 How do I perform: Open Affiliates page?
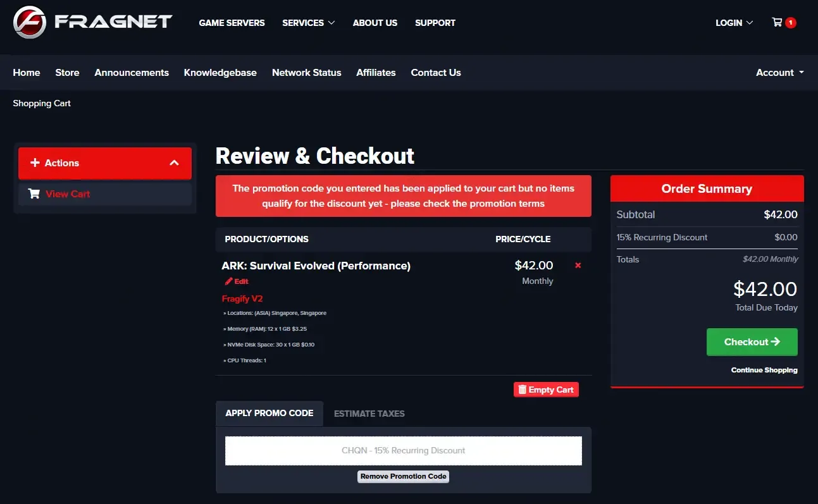tap(376, 73)
